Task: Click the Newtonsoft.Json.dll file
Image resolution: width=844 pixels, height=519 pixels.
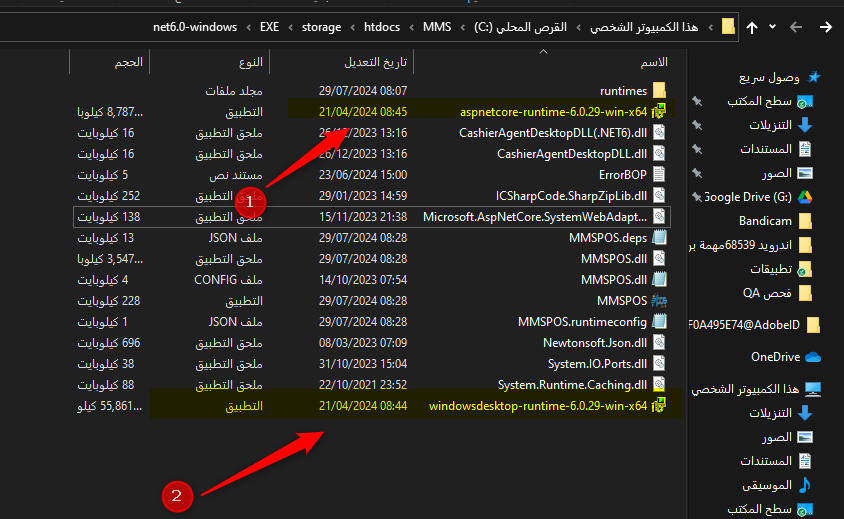Action: (595, 342)
